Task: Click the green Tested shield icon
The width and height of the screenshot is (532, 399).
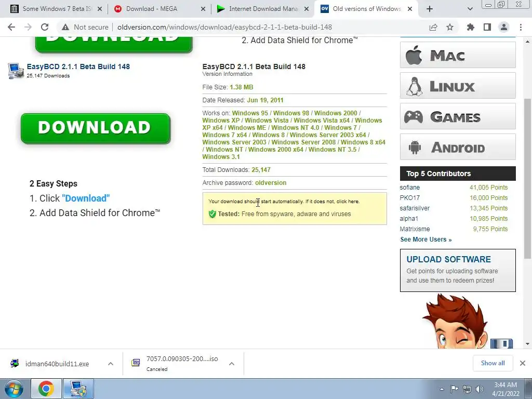Action: point(212,214)
